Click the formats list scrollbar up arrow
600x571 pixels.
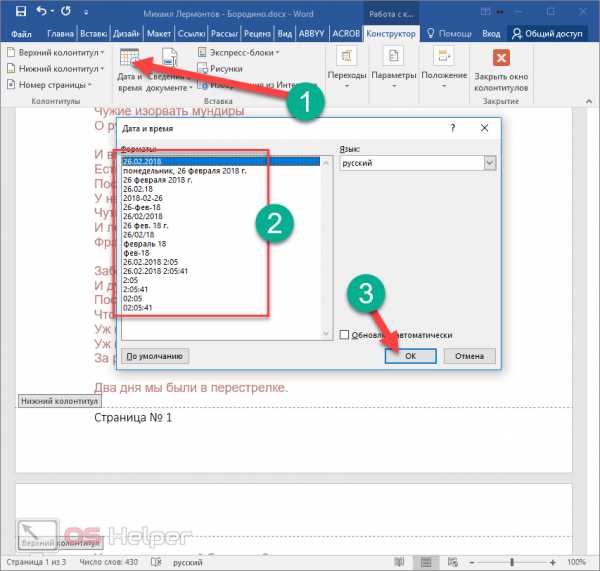(326, 163)
